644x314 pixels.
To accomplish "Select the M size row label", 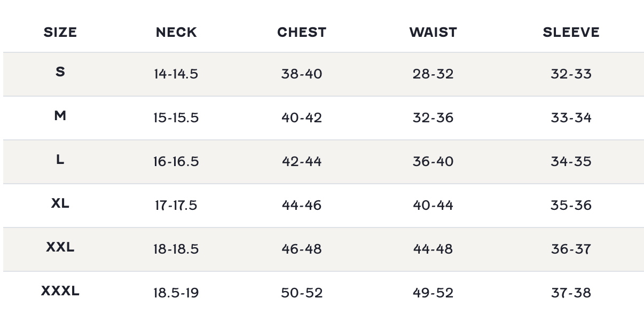I will 60,115.
